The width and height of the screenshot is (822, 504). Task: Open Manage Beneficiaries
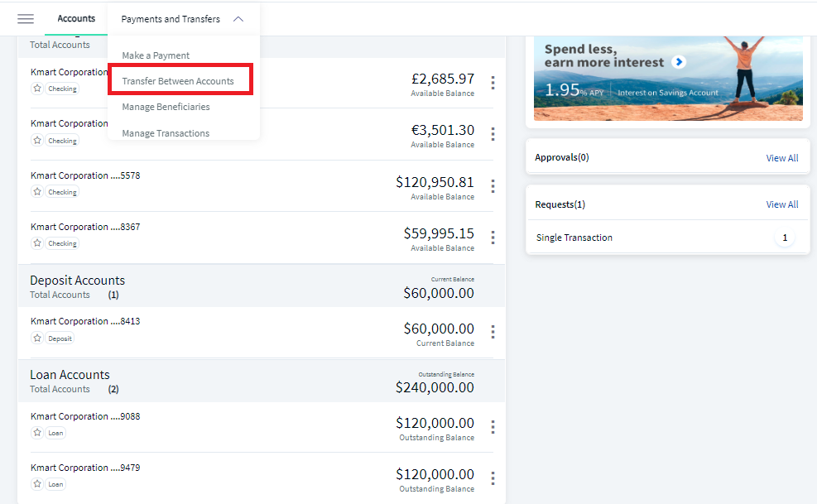coord(166,107)
